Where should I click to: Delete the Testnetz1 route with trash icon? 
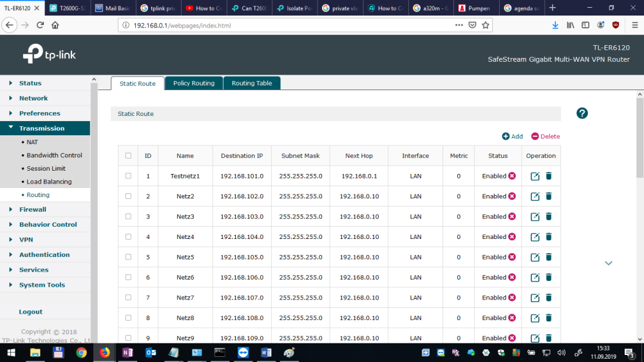click(549, 176)
